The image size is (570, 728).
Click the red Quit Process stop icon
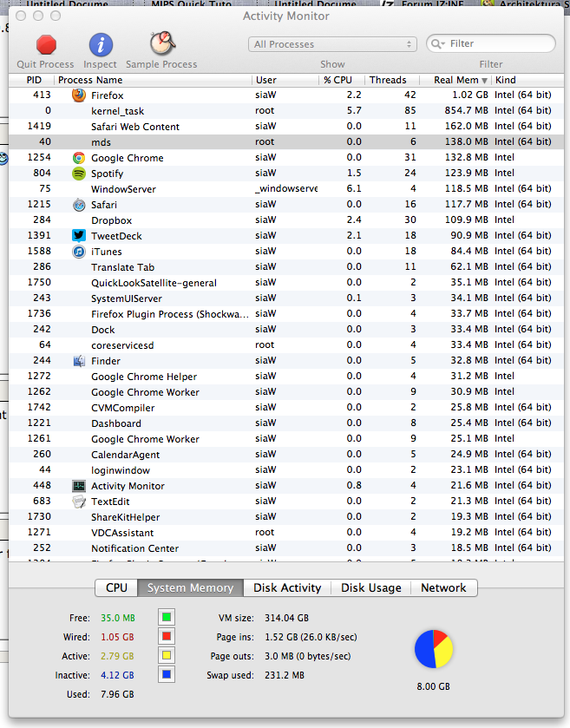(46, 45)
